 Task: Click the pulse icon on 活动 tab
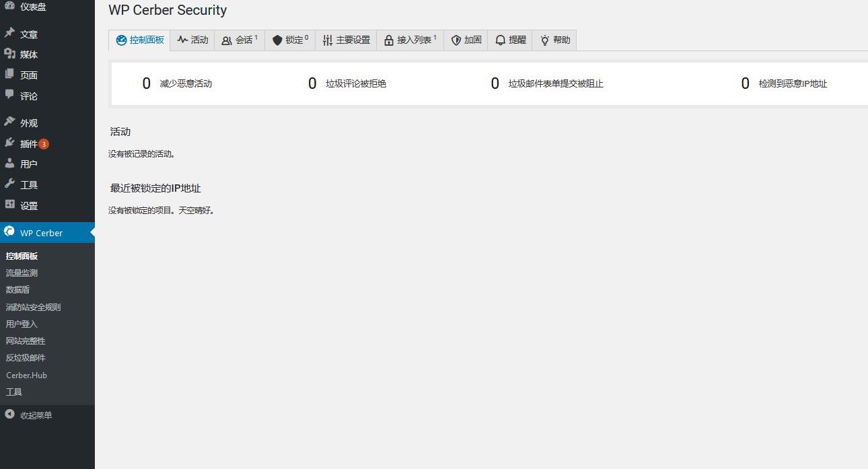[x=182, y=40]
